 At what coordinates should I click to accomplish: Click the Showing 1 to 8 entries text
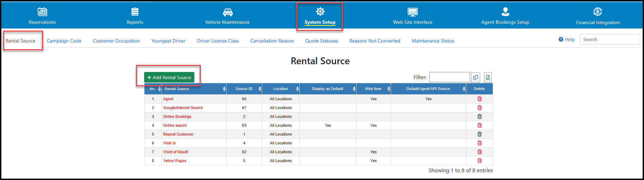tap(461, 170)
